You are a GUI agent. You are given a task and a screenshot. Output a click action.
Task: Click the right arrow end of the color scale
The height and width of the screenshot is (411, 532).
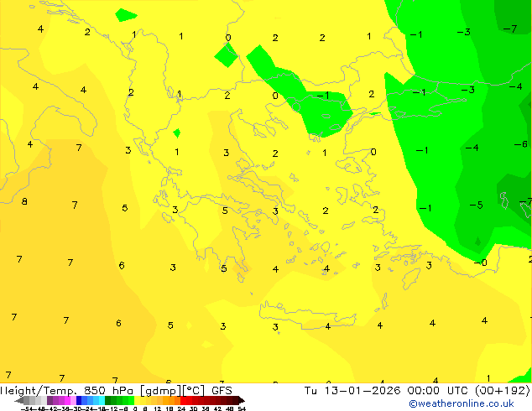pos(242,400)
